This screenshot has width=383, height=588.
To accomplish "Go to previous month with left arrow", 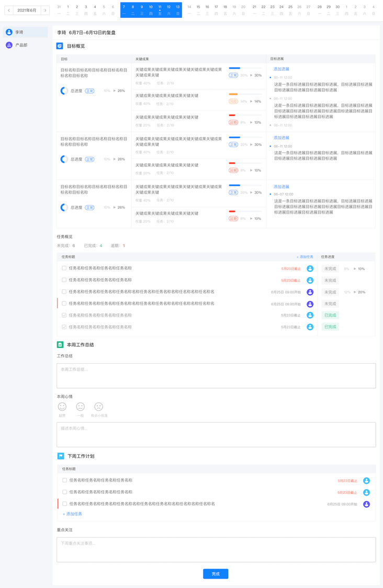I will (x=9, y=10).
